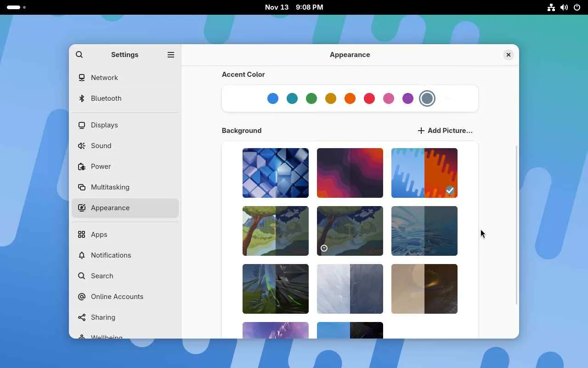Choose the red accent color
Image resolution: width=588 pixels, height=368 pixels.
[x=369, y=98]
